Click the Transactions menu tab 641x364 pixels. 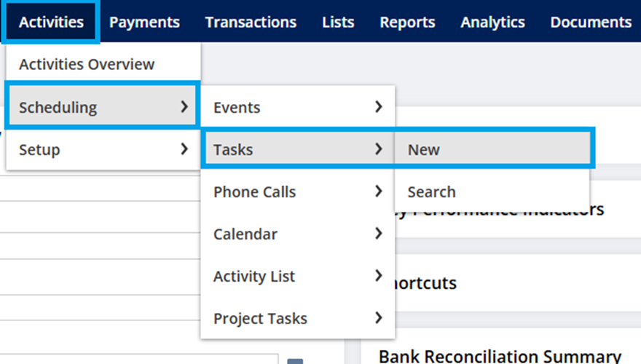(251, 22)
